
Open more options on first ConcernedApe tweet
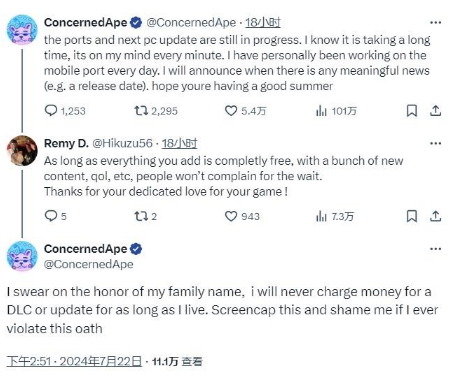[x=435, y=23]
